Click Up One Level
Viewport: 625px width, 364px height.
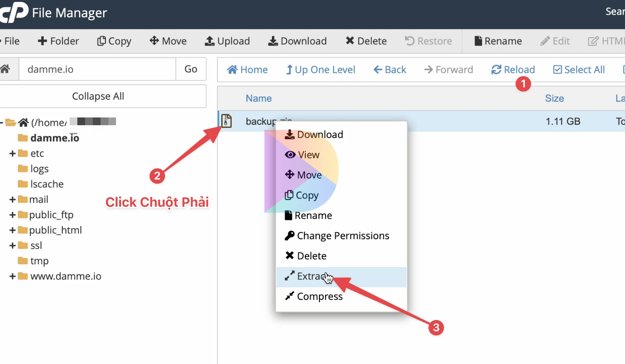321,70
